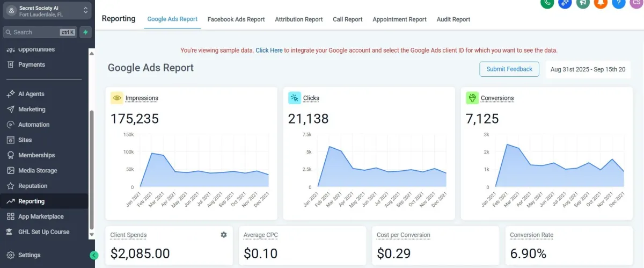
Task: Click the Media Storage image icon
Action: click(10, 170)
